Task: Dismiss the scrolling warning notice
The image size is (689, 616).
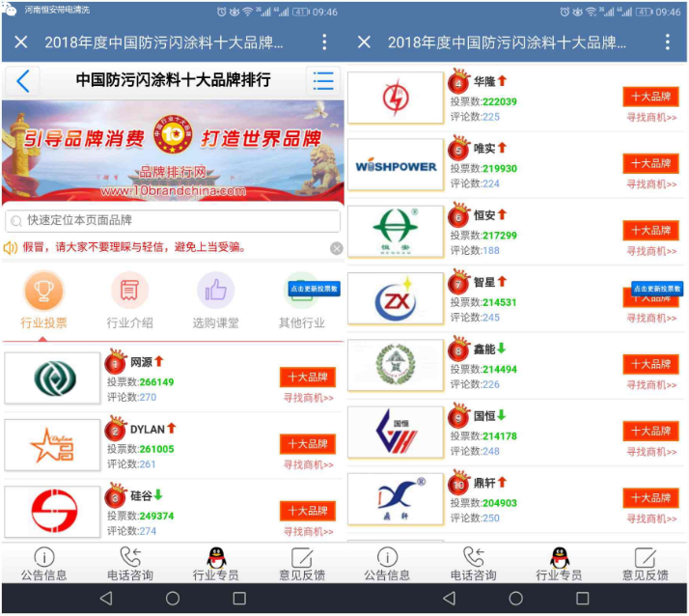Action: point(336,248)
